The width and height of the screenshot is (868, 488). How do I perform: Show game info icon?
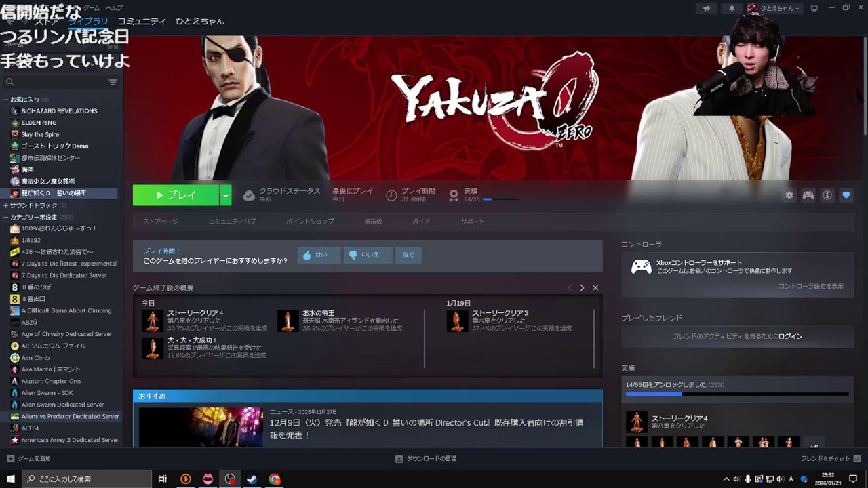(x=827, y=195)
